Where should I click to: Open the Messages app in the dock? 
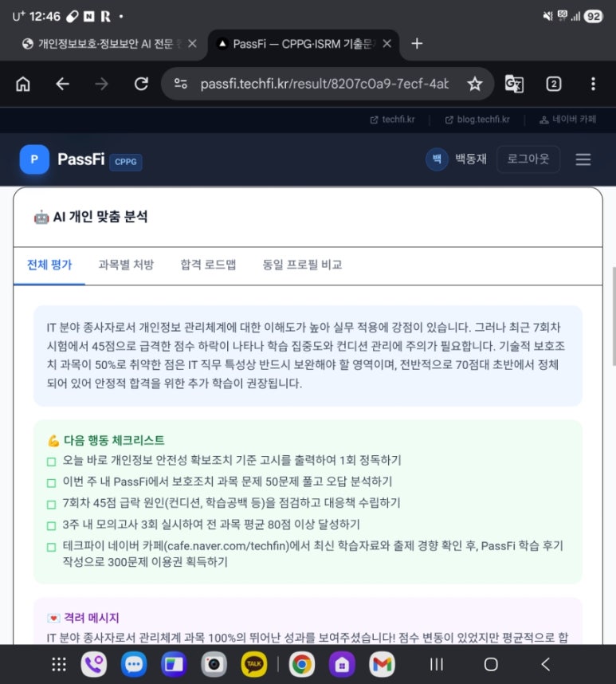pyautogui.click(x=134, y=664)
